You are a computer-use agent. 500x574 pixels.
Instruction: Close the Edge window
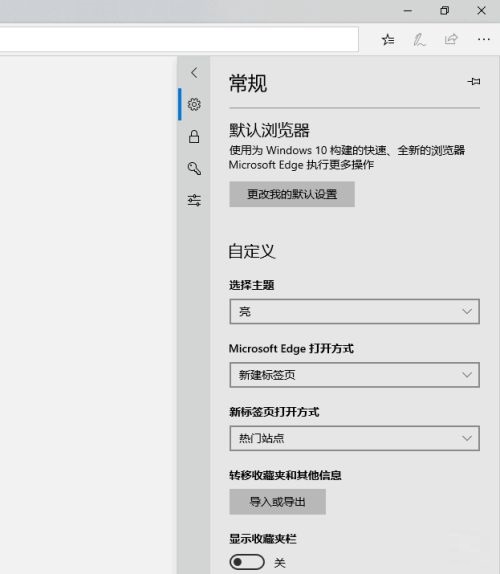[x=481, y=11]
